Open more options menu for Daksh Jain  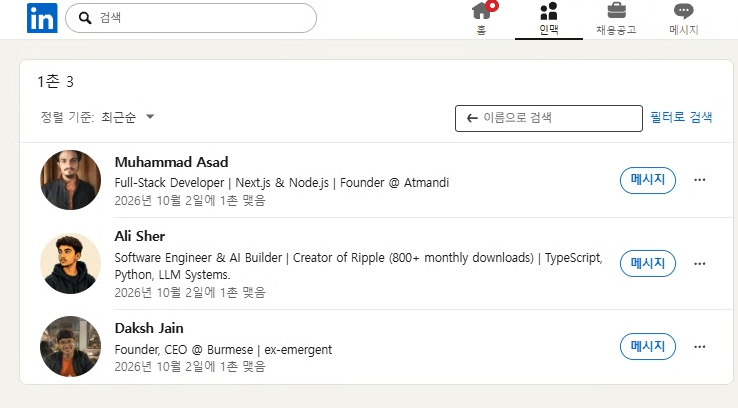click(x=699, y=347)
